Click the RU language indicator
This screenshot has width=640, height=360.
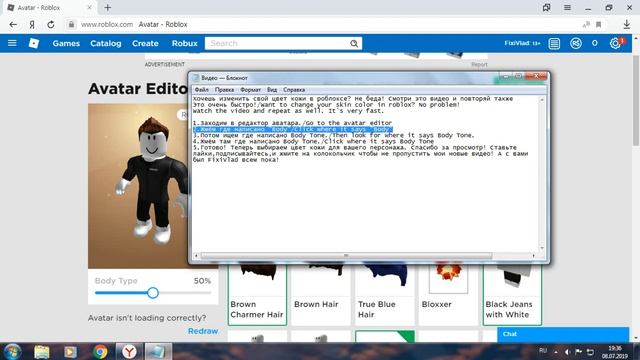coord(543,351)
